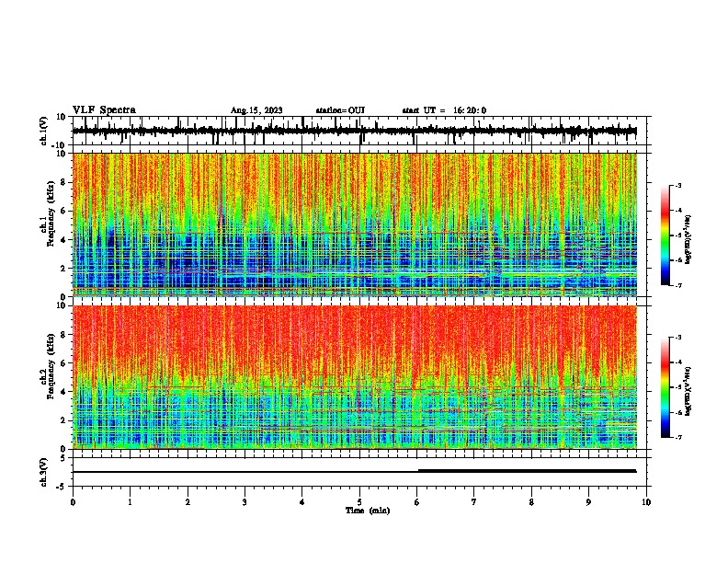Click the time axis tick label 1
Image resolution: width=728 pixels, height=563 pixels.
tap(130, 502)
